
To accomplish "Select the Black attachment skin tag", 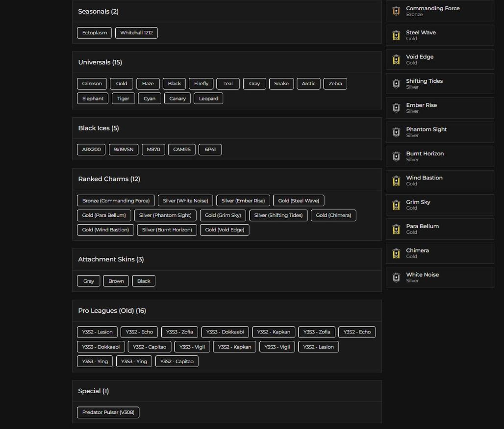I will pos(144,281).
